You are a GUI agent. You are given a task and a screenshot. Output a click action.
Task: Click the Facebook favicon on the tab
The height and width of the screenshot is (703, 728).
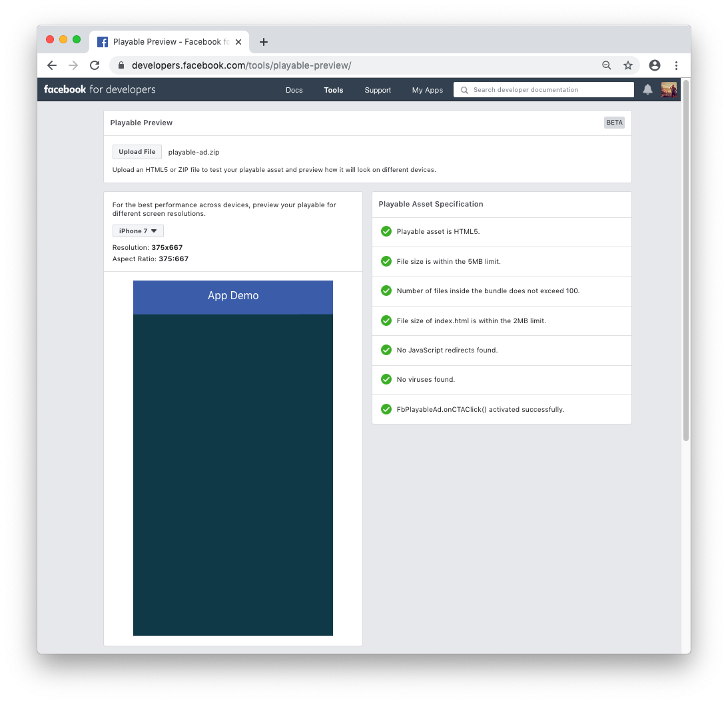[x=103, y=42]
